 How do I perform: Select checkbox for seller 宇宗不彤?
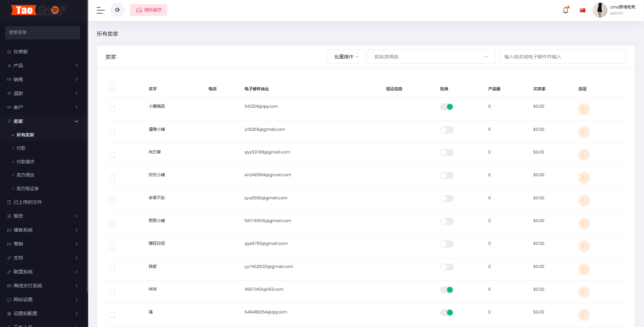pyautogui.click(x=112, y=201)
